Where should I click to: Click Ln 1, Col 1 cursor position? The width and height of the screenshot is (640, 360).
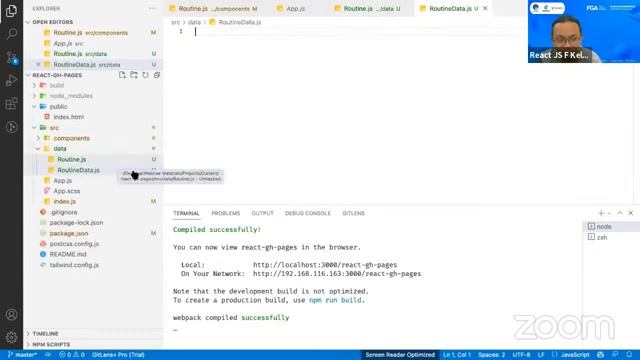click(457, 355)
